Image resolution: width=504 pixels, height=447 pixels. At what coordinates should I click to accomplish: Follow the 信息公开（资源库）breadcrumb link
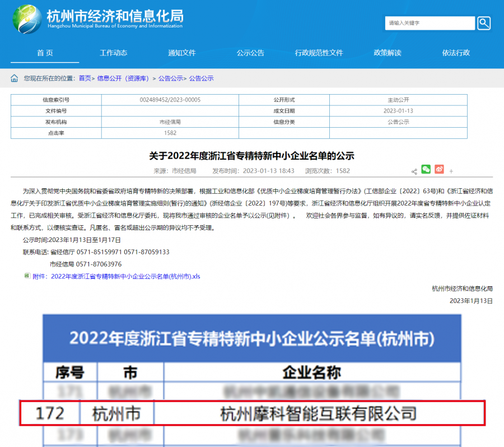coord(123,78)
